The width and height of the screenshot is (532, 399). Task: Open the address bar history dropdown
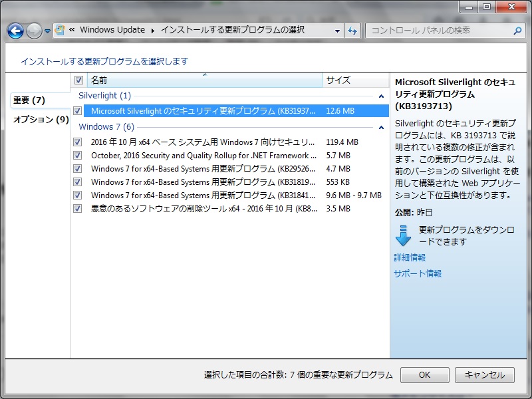(337, 31)
